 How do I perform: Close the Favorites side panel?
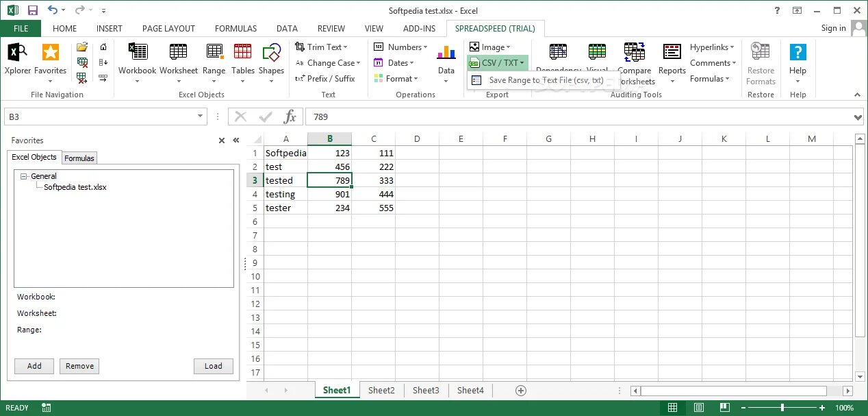[222, 140]
